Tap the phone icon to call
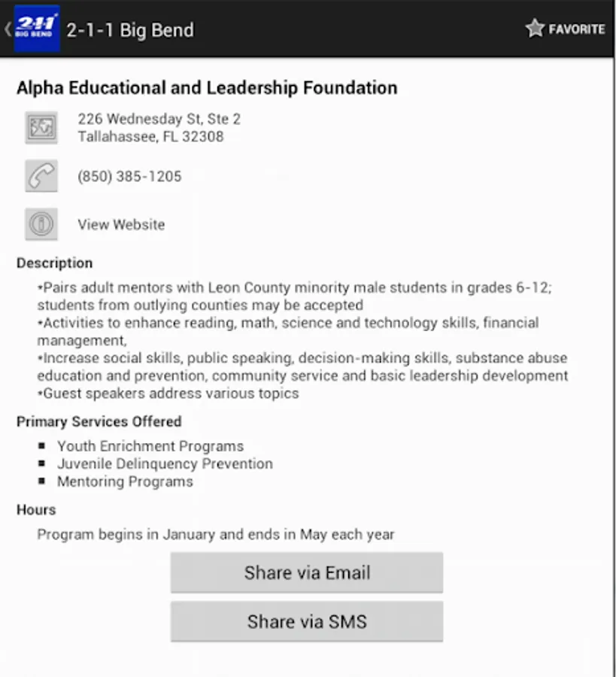The height and width of the screenshot is (677, 616). tap(41, 177)
